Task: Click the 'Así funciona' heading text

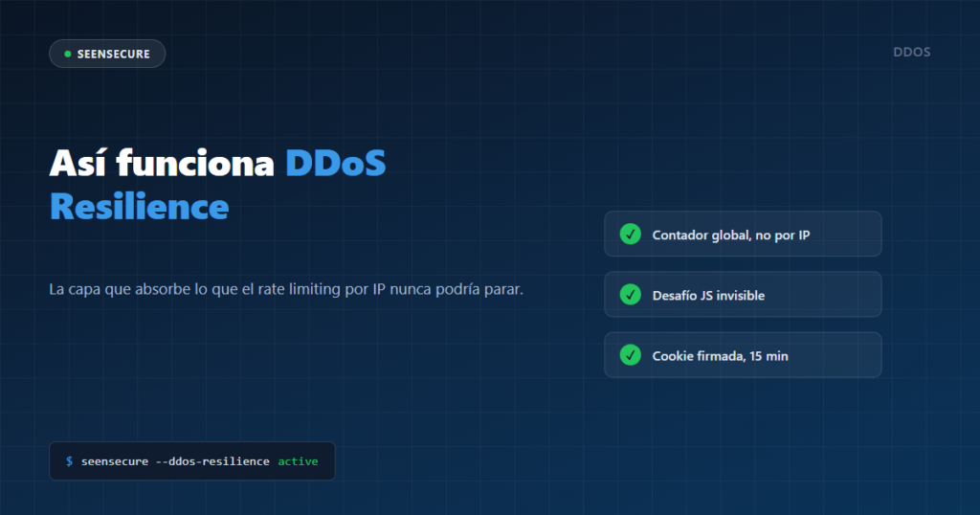Action: [x=162, y=163]
